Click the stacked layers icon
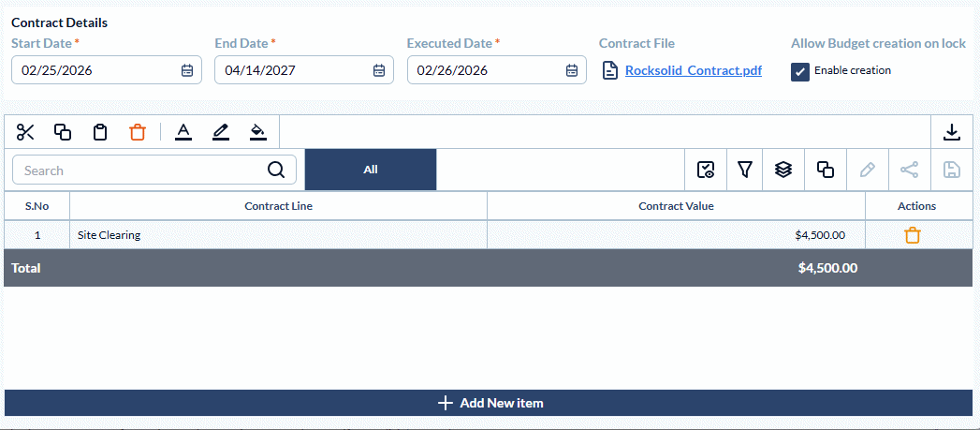 click(x=783, y=170)
